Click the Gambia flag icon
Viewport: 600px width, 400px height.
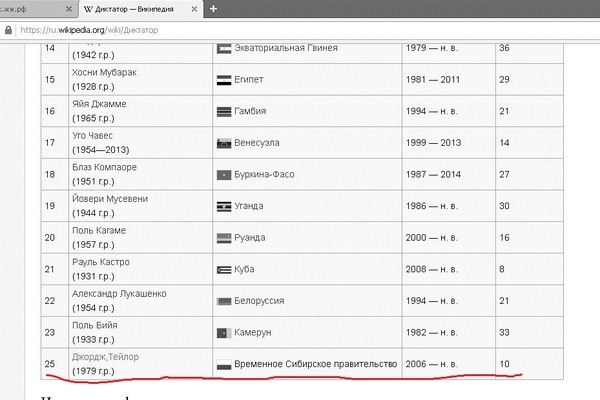[x=224, y=112]
